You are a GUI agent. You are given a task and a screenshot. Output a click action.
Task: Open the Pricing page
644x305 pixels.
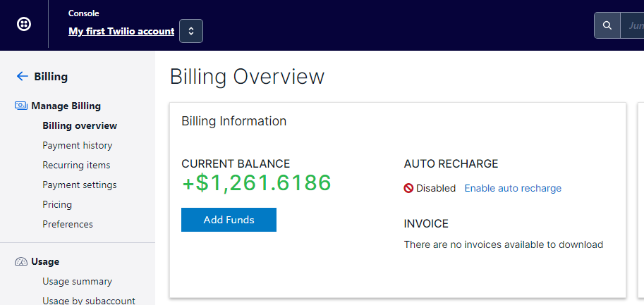click(x=57, y=204)
